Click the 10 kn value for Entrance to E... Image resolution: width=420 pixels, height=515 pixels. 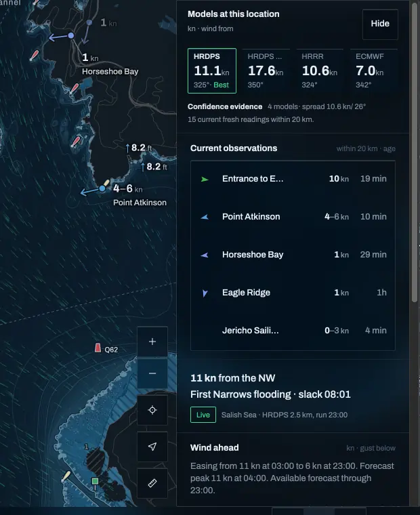tap(339, 179)
